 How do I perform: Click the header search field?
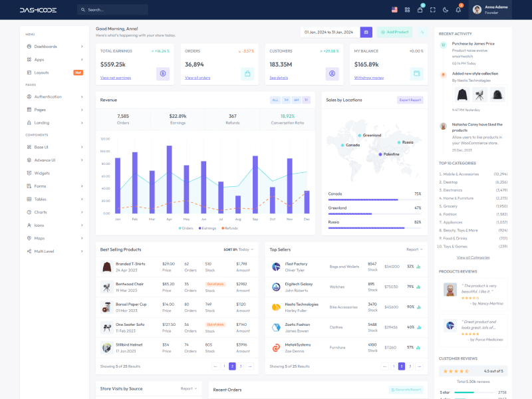pos(112,10)
